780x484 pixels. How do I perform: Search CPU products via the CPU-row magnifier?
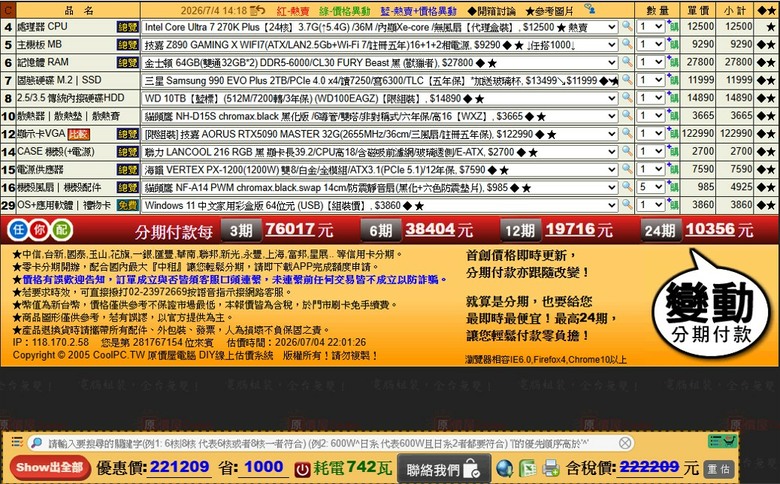click(627, 26)
